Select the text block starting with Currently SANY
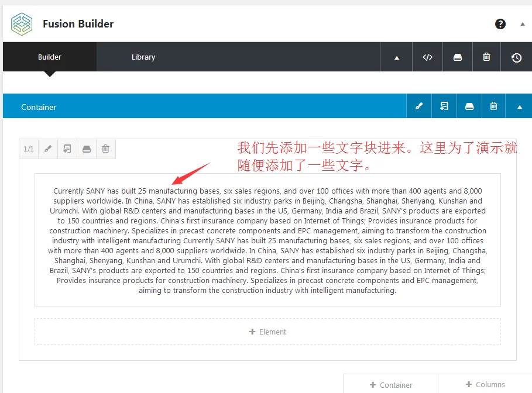Viewport: 532px width, 393px height. tap(267, 240)
